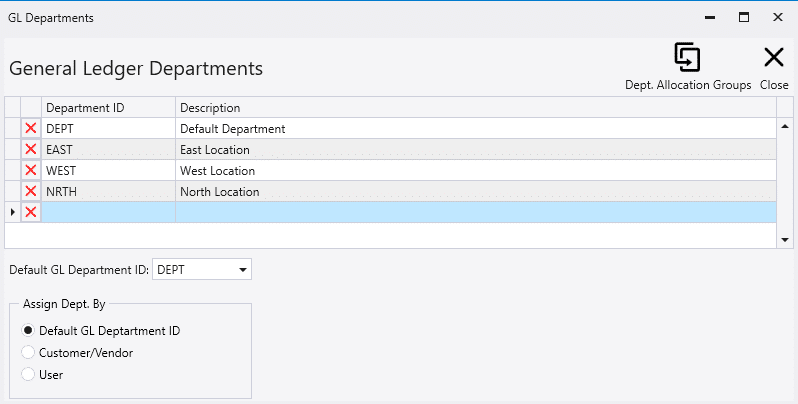798x404 pixels.
Task: Delete the WEST department row
Action: click(x=31, y=170)
